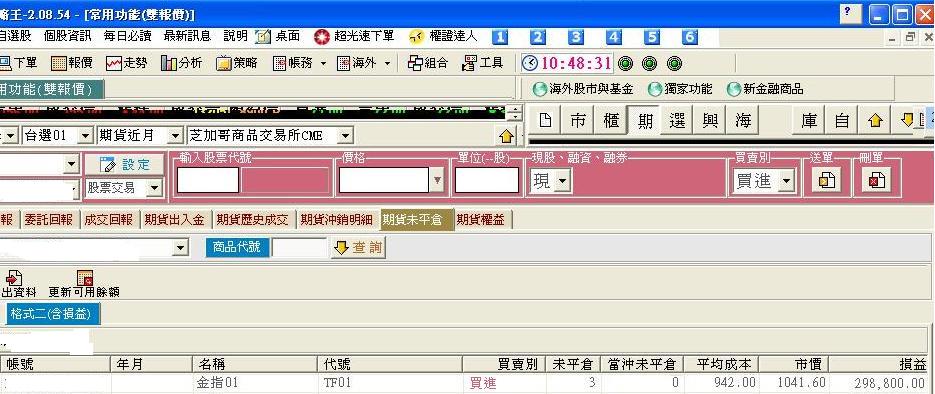Click the 更新可用餘額 refresh balance icon

(84, 284)
